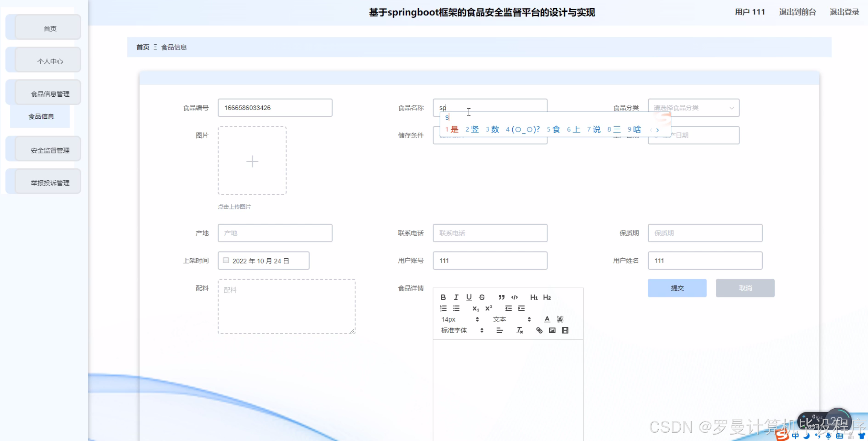Toggle strikethrough in the editor toolbar
Image resolution: width=868 pixels, height=441 pixels.
pyautogui.click(x=482, y=297)
